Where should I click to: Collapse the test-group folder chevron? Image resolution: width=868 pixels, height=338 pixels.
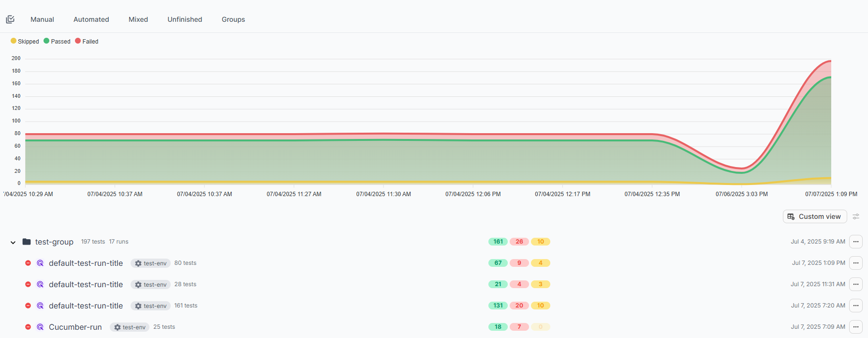[x=13, y=242]
